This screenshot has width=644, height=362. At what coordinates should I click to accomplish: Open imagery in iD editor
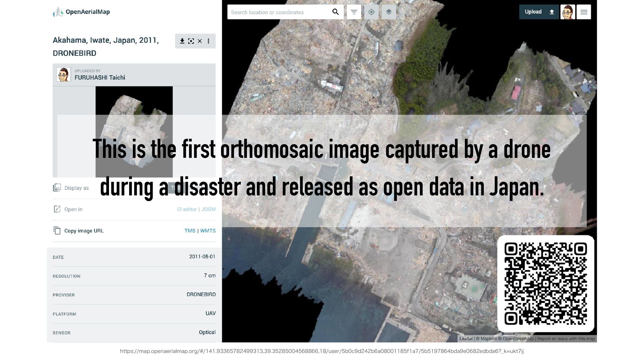[186, 209]
